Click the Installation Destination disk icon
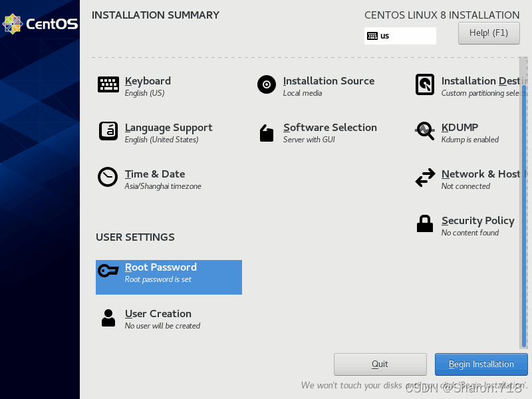 click(x=425, y=84)
